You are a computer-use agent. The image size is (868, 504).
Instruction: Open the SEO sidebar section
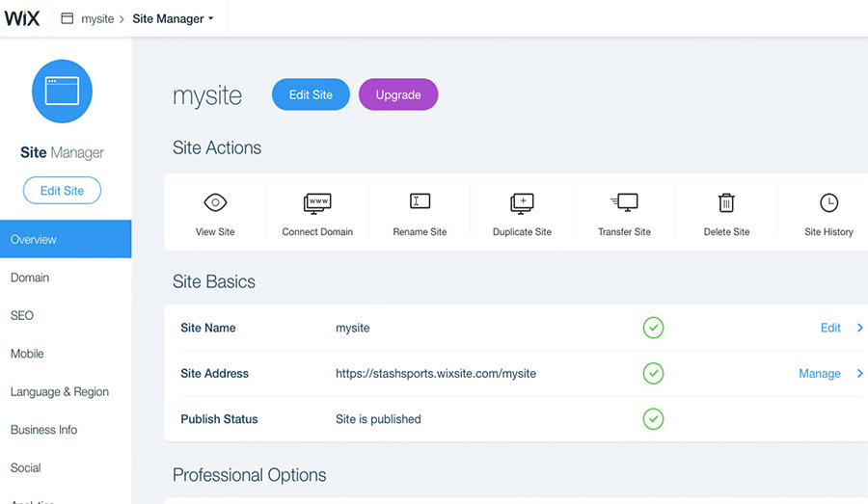[x=22, y=315]
